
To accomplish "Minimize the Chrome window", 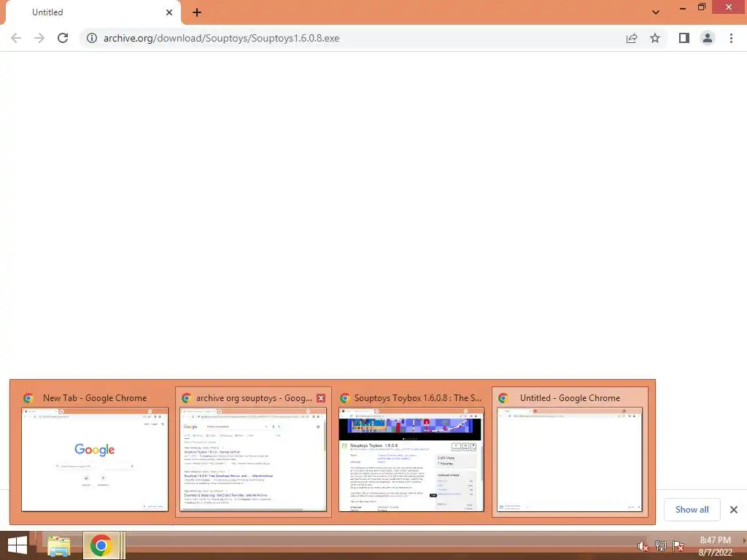I will point(683,7).
